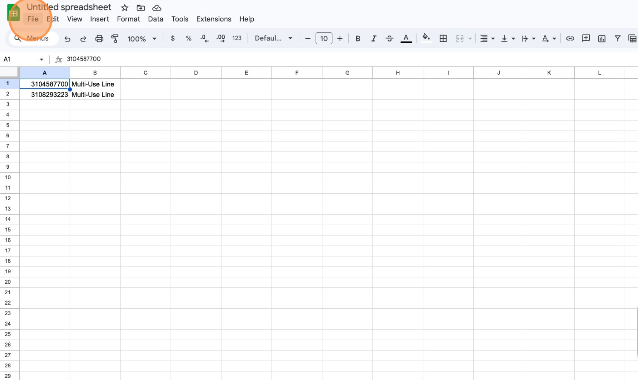Open Sheets home via green logo
Image resolution: width=638 pixels, height=382 pixels.
click(13, 13)
